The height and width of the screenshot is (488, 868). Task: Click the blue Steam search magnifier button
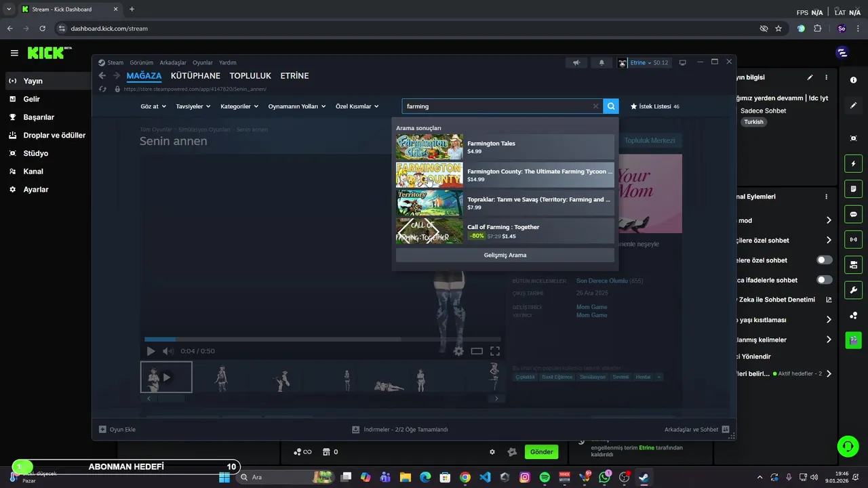(x=611, y=106)
